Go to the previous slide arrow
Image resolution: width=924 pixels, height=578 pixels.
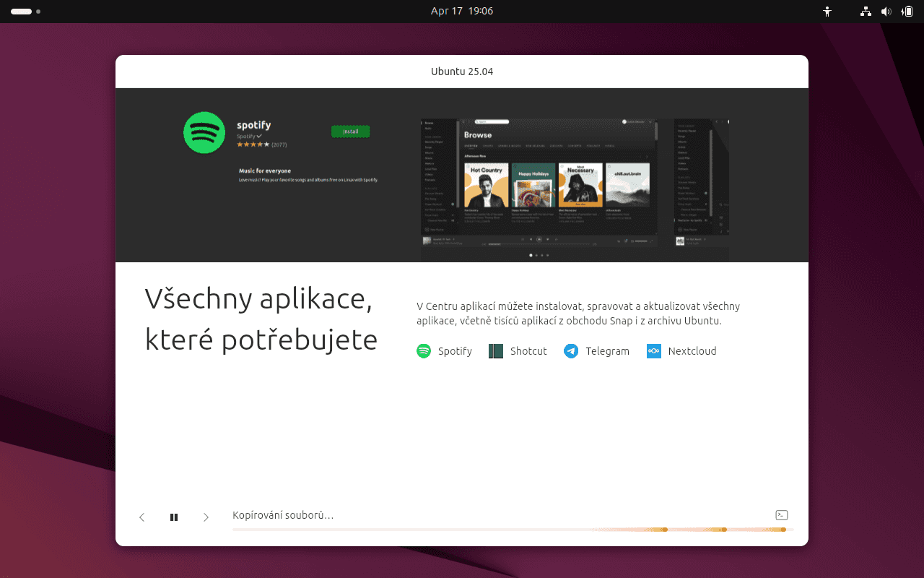[x=142, y=517]
